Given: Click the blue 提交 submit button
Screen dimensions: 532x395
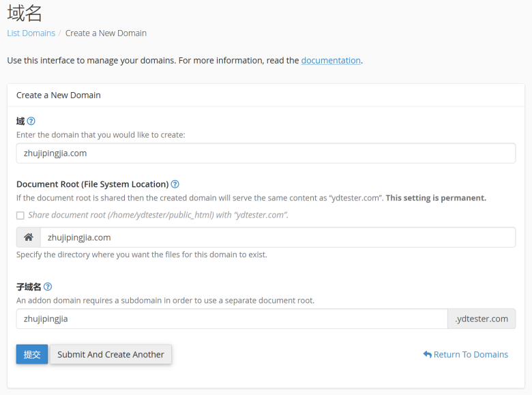Looking at the screenshot, I should click(x=32, y=354).
